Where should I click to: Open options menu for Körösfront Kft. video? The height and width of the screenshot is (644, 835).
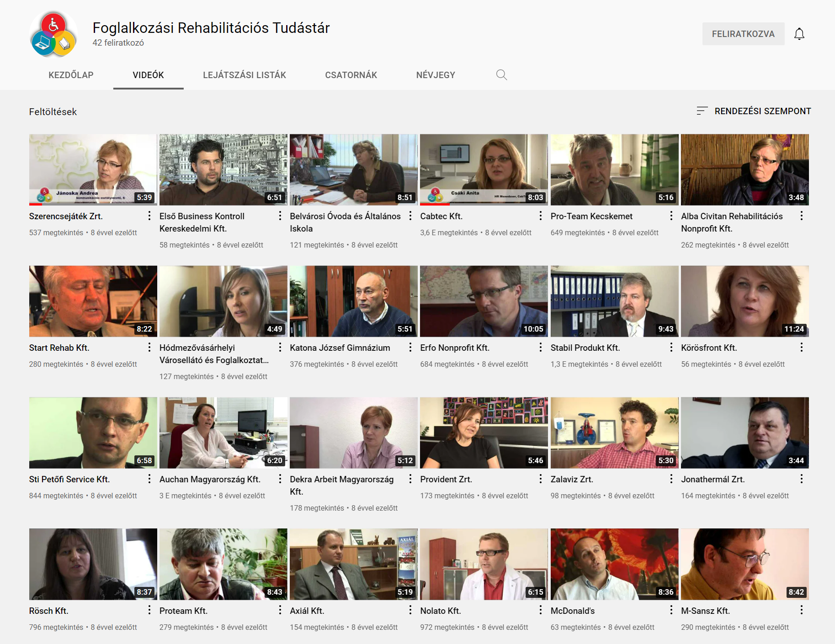[x=801, y=348]
